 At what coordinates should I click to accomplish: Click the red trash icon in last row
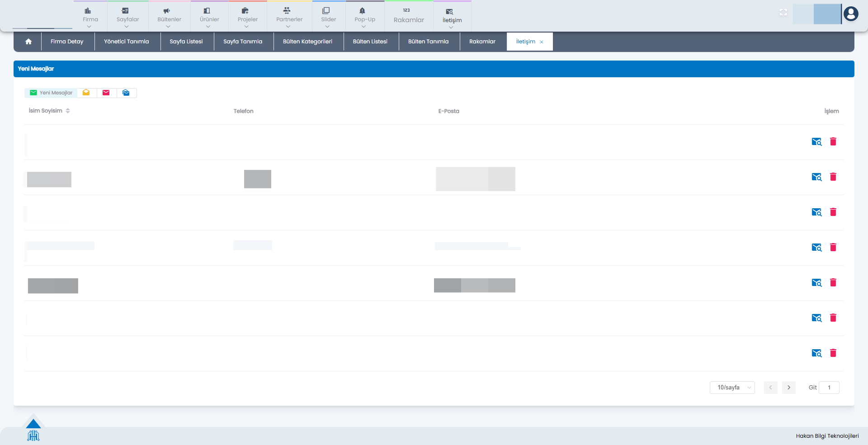click(833, 353)
